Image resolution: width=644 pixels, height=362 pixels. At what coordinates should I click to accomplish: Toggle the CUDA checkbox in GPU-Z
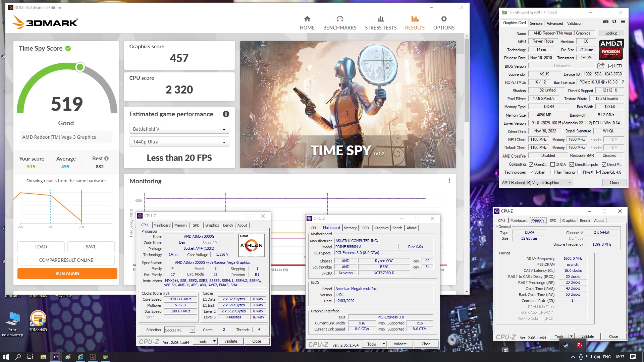552,165
